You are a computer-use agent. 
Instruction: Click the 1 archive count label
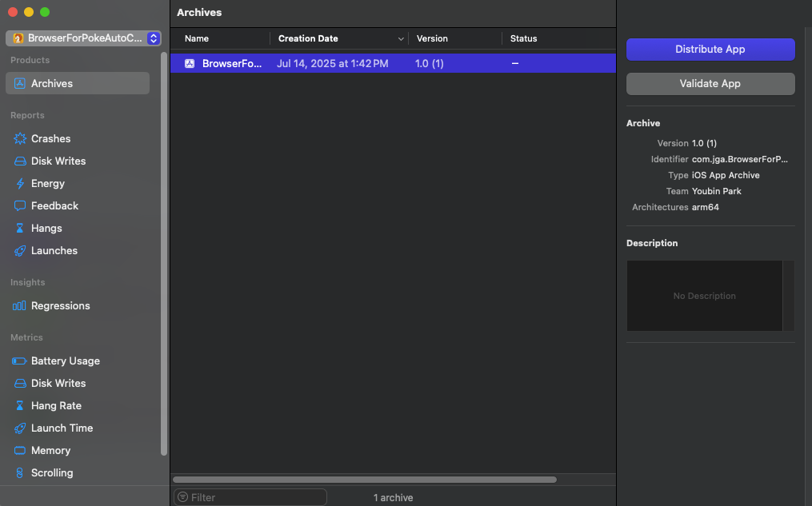point(393,498)
